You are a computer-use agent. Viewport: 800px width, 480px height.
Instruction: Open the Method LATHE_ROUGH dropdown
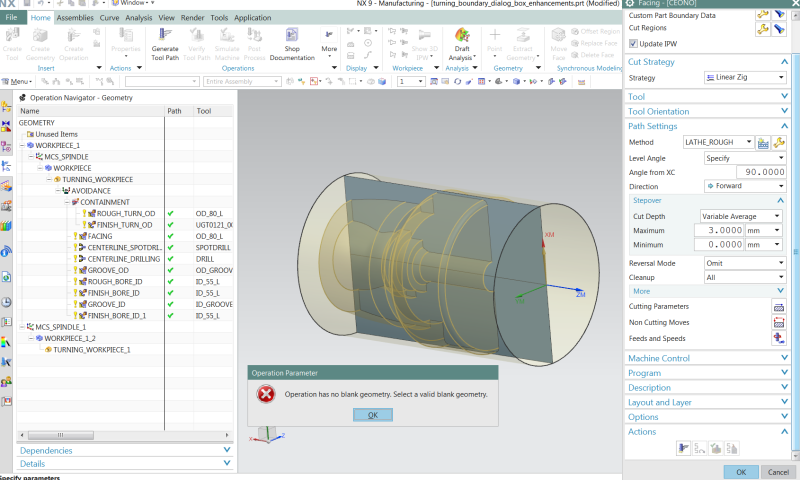[718, 142]
